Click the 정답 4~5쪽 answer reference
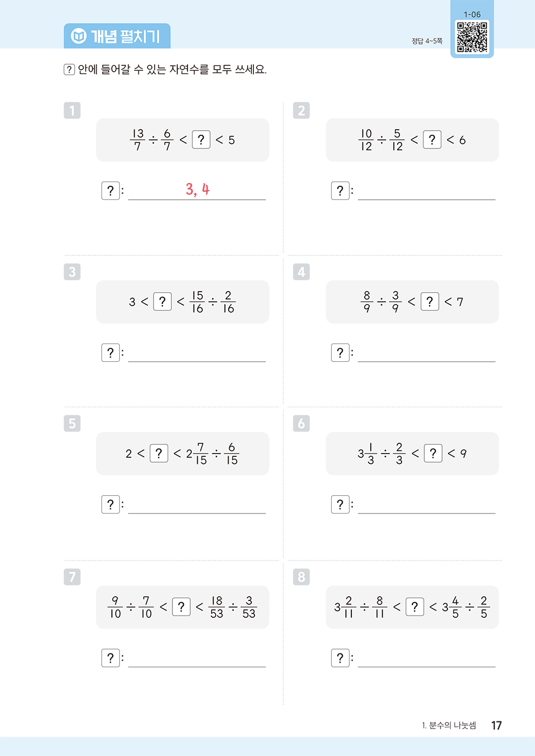 (427, 41)
